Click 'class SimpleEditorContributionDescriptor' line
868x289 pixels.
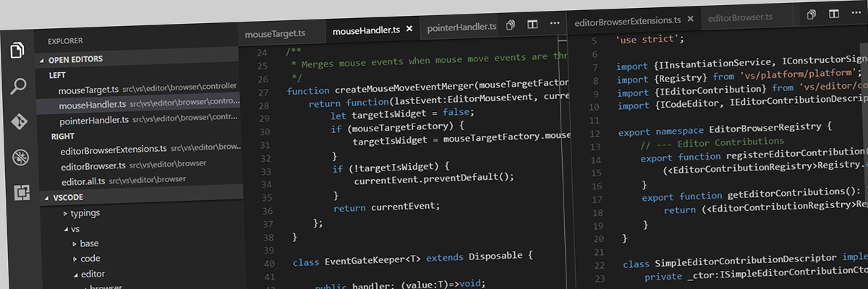[745, 259]
